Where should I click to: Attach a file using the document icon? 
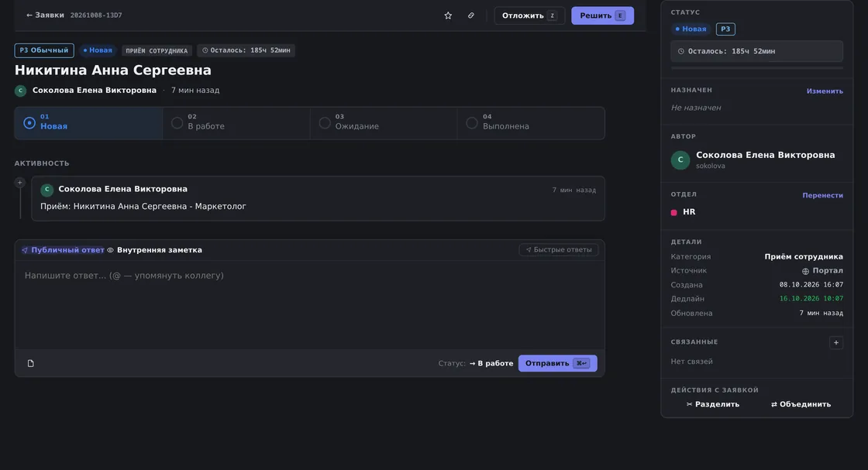[x=30, y=363]
